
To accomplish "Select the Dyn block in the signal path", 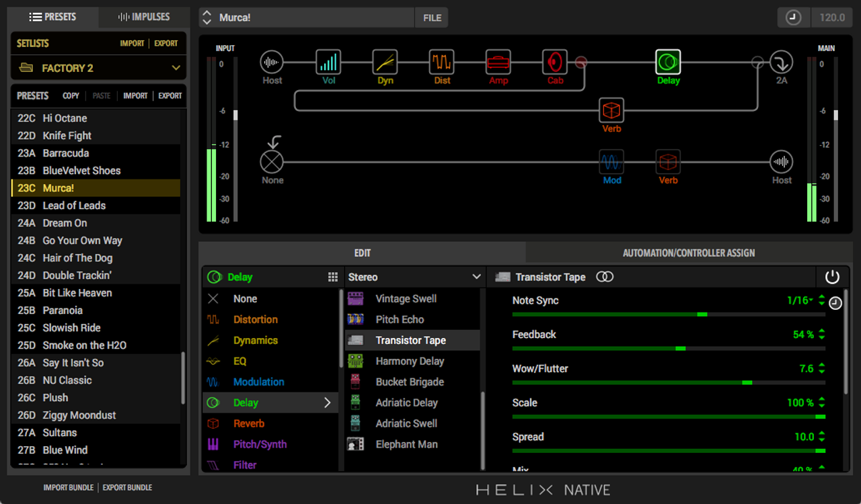I will point(385,62).
